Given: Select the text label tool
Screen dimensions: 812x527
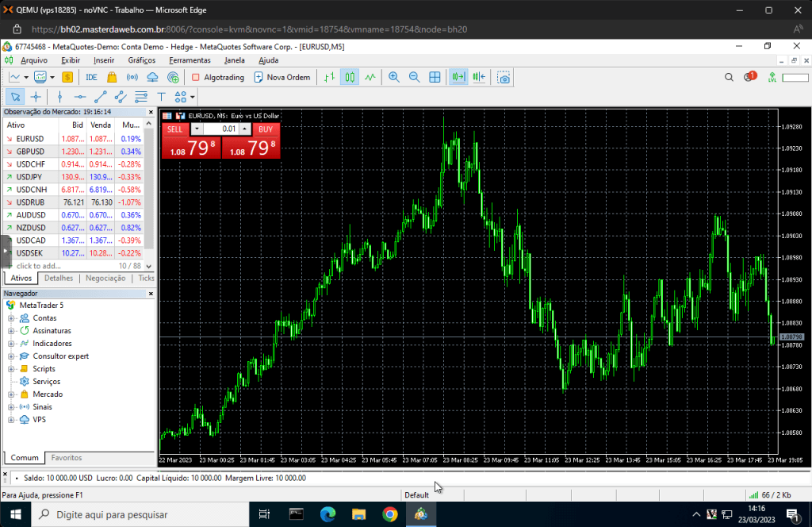Looking at the screenshot, I should tap(161, 97).
